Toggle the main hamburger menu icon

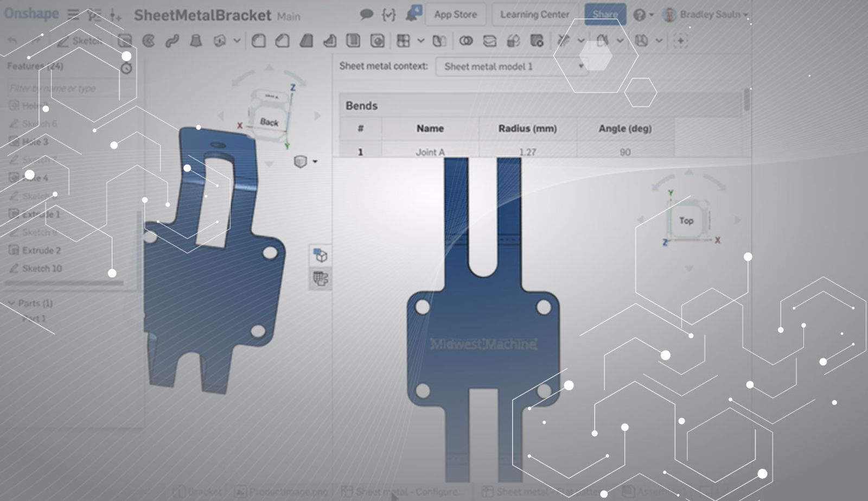click(x=73, y=14)
